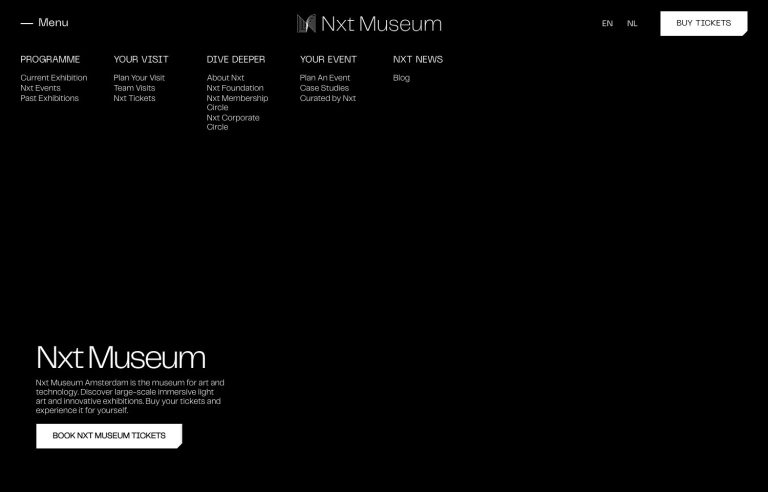The height and width of the screenshot is (492, 768).
Task: View Case Studies
Action: pos(324,88)
